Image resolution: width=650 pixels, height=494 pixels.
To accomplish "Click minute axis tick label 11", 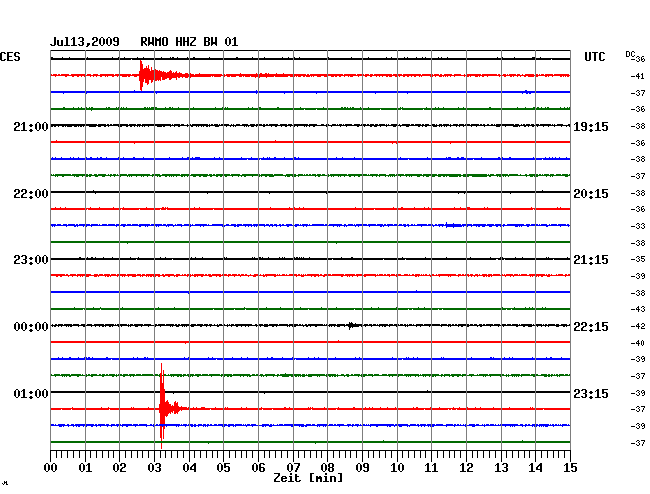I will coord(431,468).
